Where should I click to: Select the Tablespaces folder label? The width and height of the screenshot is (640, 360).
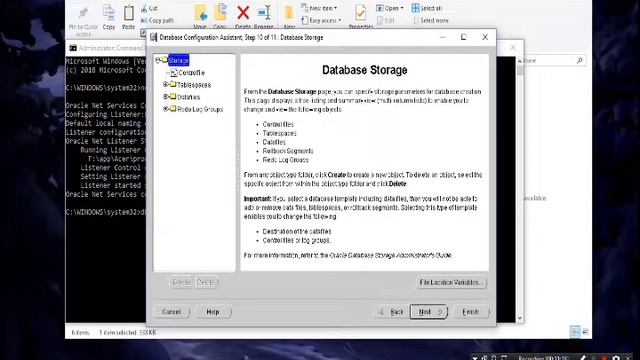(x=194, y=85)
